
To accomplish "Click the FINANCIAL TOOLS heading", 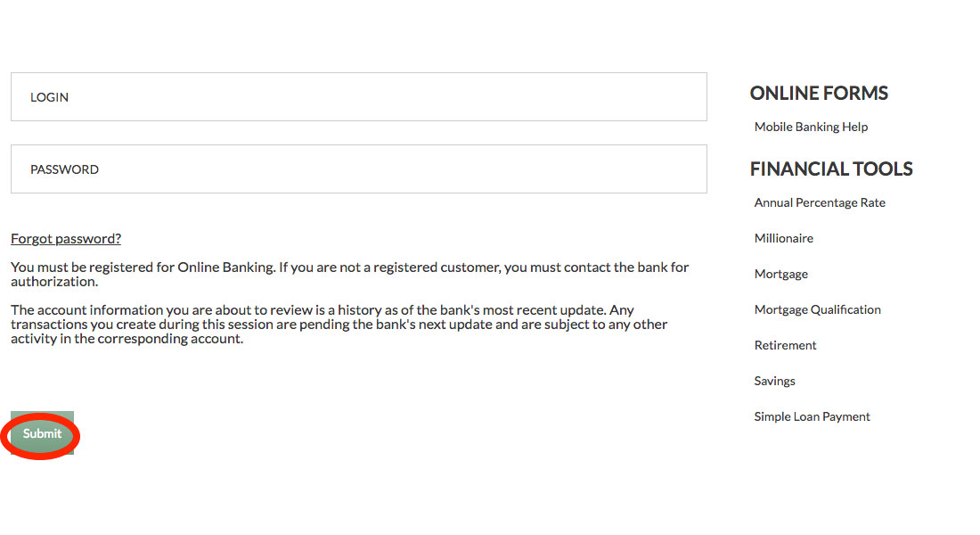I will pyautogui.click(x=831, y=169).
